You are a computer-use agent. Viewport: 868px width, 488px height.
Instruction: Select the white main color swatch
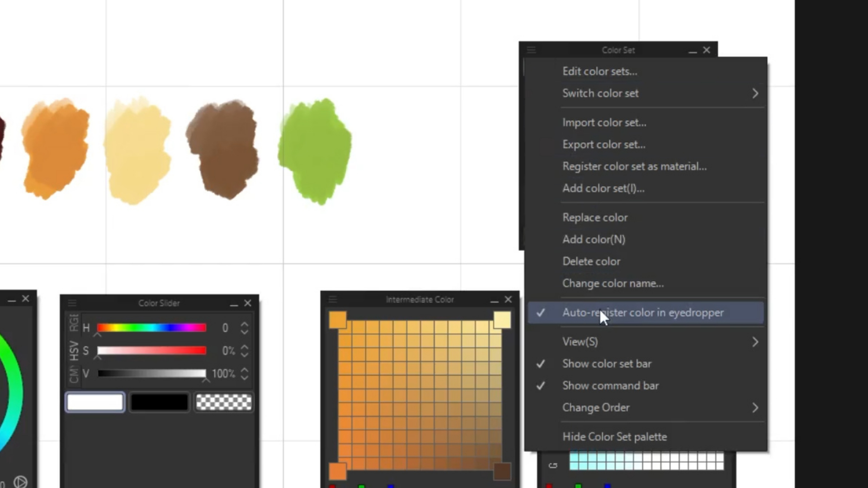click(95, 402)
